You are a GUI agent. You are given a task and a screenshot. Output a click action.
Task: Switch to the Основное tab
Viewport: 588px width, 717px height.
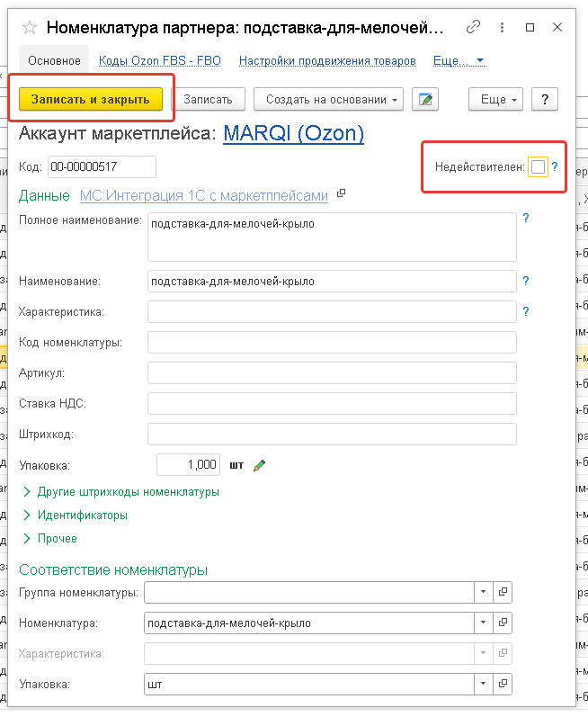pos(54,61)
